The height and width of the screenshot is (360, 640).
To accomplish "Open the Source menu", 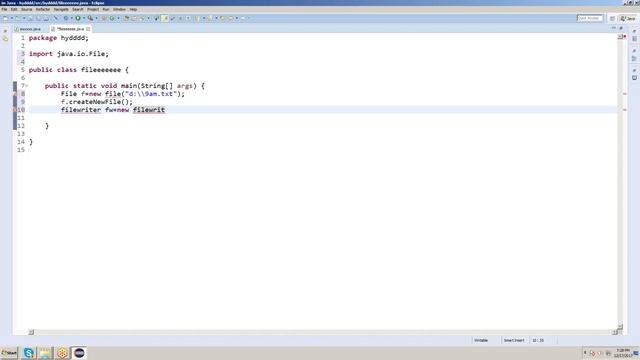I will (26, 9).
